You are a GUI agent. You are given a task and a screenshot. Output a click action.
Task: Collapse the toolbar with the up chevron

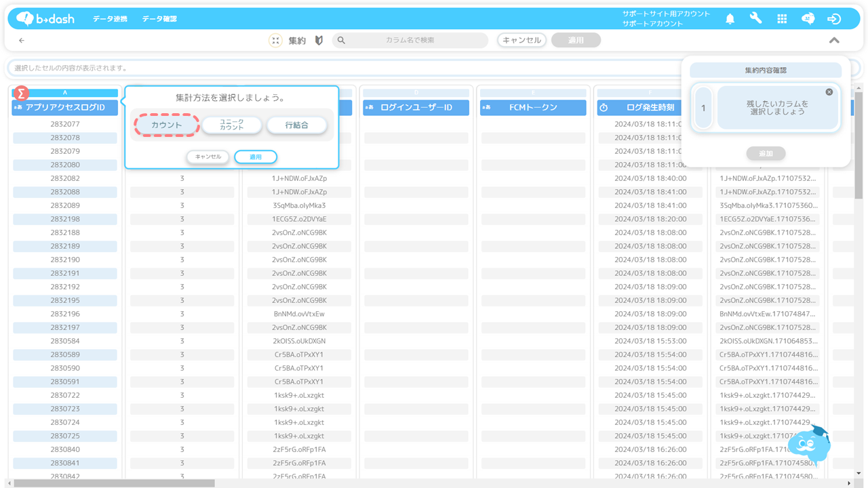pos(834,41)
